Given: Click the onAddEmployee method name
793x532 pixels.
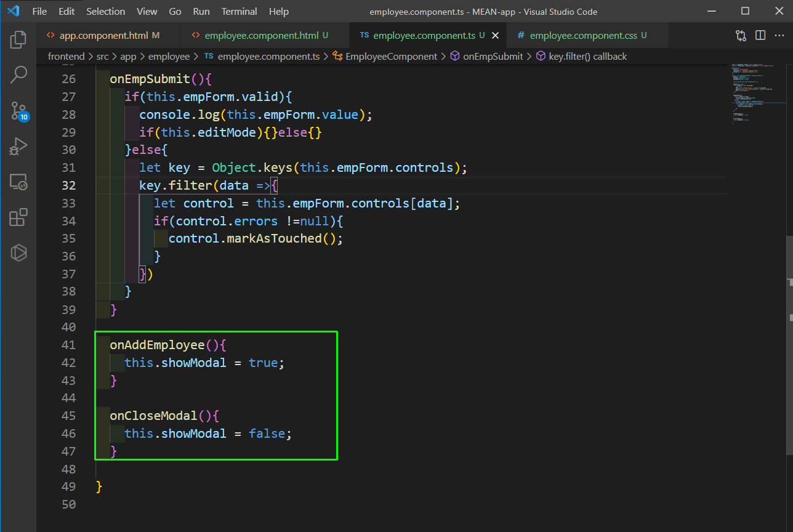Looking at the screenshot, I should (x=157, y=345).
